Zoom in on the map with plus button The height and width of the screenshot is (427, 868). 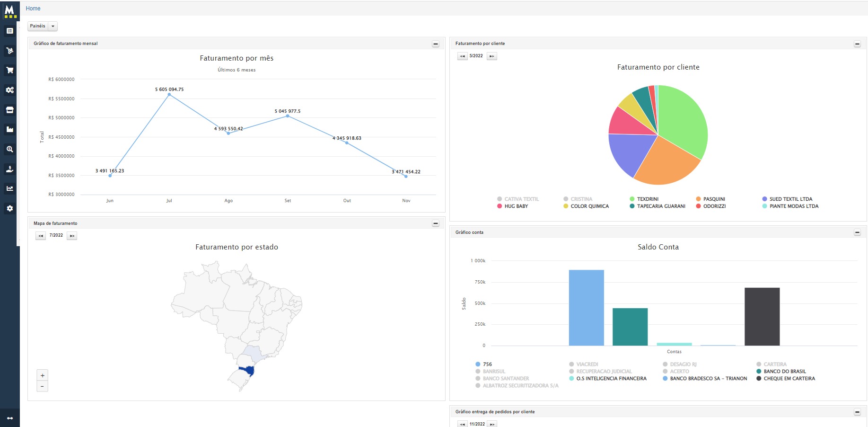tap(43, 375)
